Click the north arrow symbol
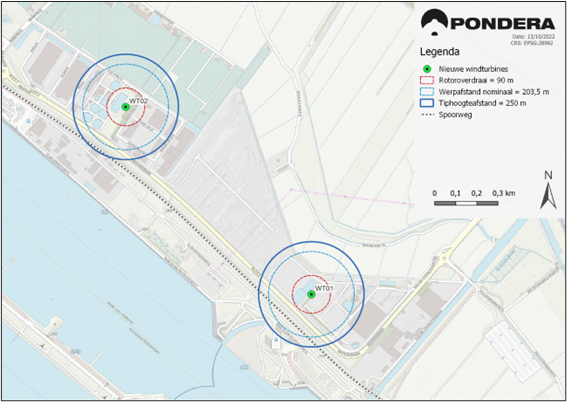 coord(548,195)
